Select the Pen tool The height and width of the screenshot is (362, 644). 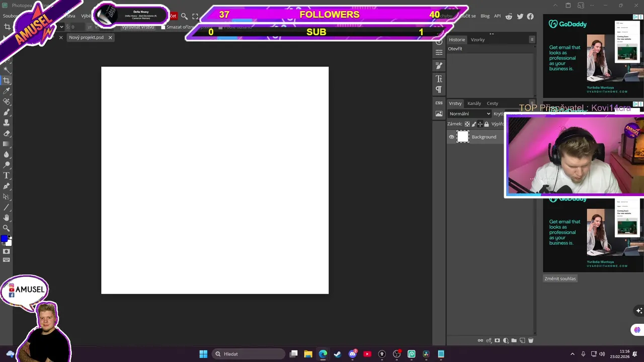click(x=7, y=186)
